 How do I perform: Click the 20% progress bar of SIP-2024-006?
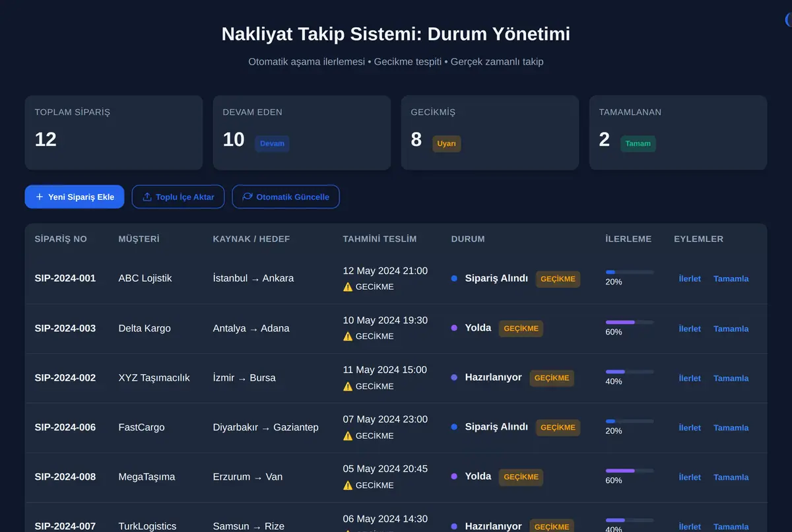click(630, 421)
